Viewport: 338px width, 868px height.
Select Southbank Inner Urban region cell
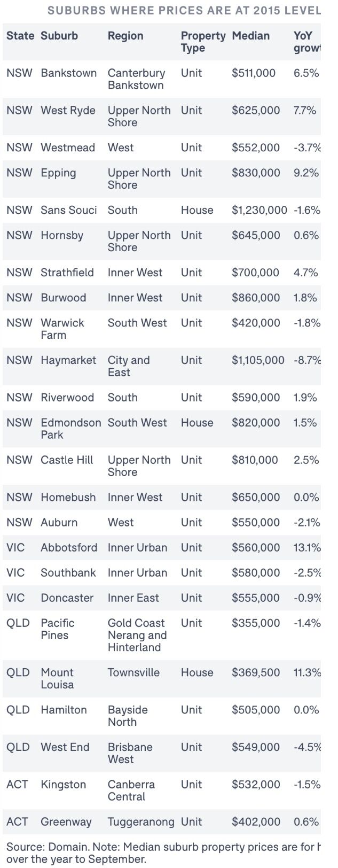[137, 572]
